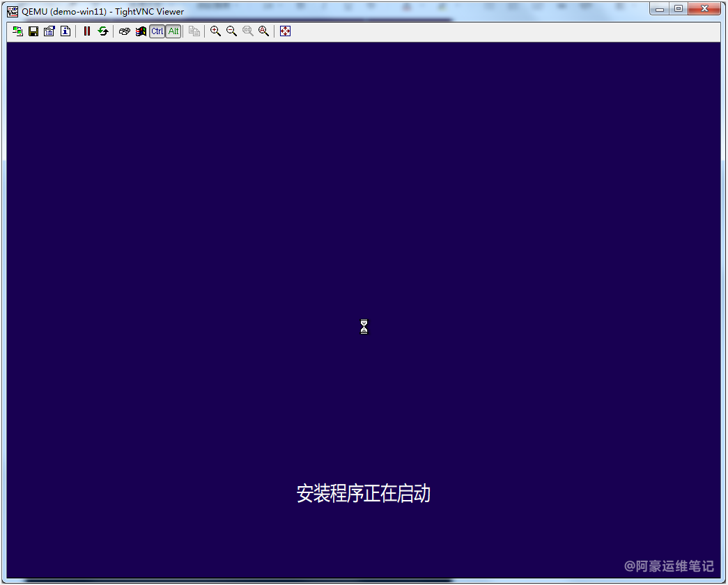Screen dimensions: 728x585
Task: Send Ctrl+Alt+Del to the remote machine
Action: point(125,31)
